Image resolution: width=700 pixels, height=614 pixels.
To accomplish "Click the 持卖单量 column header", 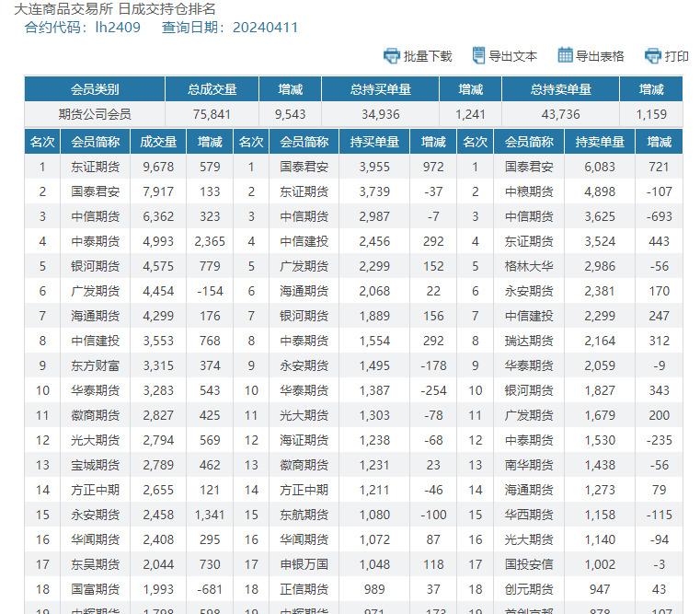I will click(x=600, y=142).
